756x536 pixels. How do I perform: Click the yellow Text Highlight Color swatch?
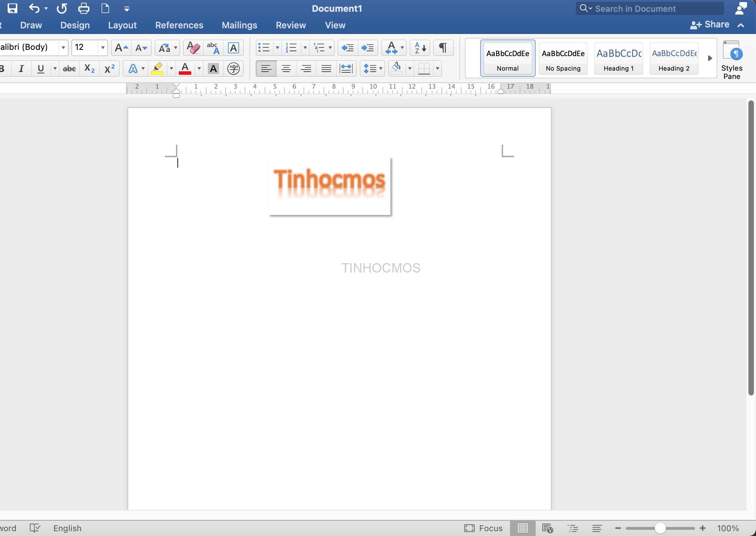pos(157,69)
